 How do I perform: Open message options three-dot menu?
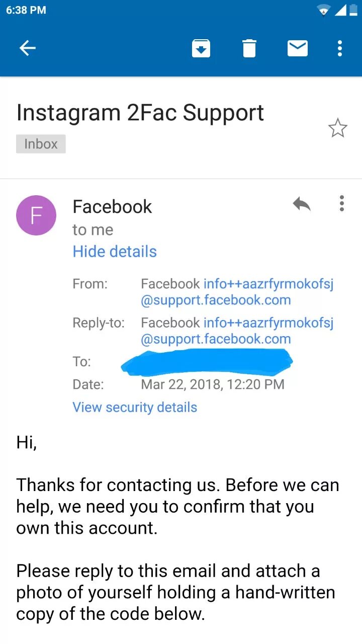tap(342, 203)
